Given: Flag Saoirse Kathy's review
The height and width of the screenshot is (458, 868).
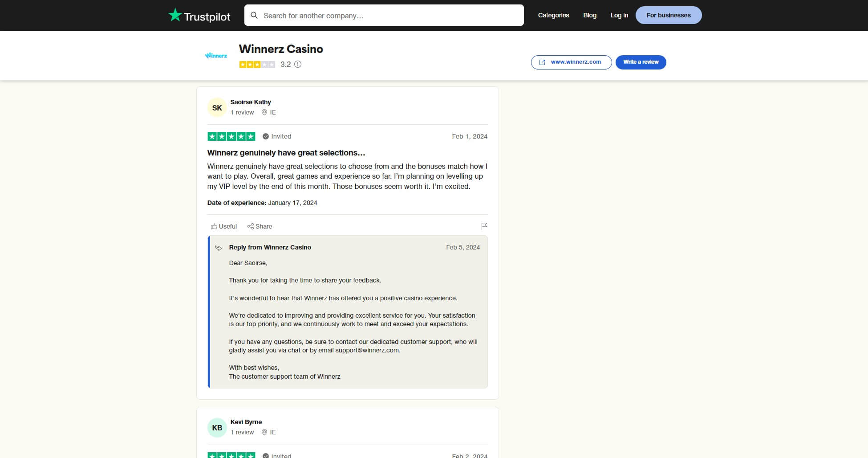Looking at the screenshot, I should 484,226.
